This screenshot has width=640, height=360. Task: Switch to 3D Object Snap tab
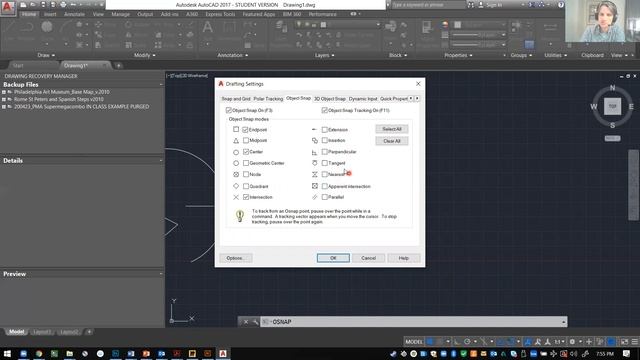point(330,99)
